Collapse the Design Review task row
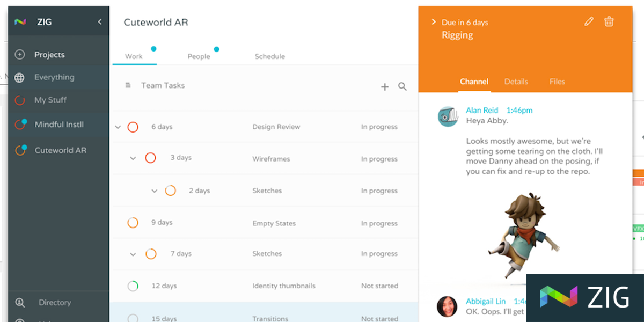This screenshot has height=322, width=644. tap(118, 127)
